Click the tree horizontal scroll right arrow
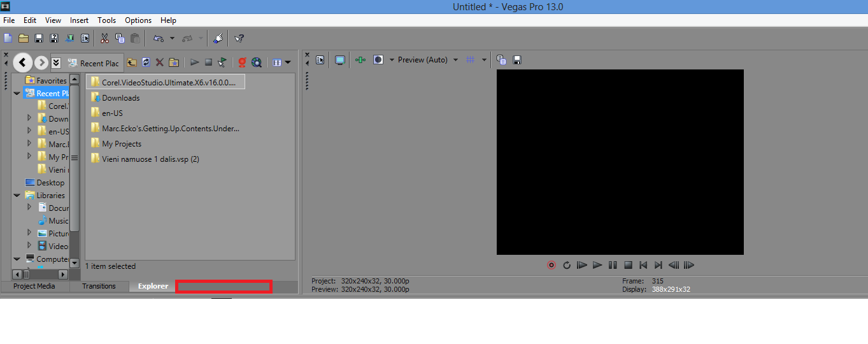The image size is (868, 344). point(63,275)
